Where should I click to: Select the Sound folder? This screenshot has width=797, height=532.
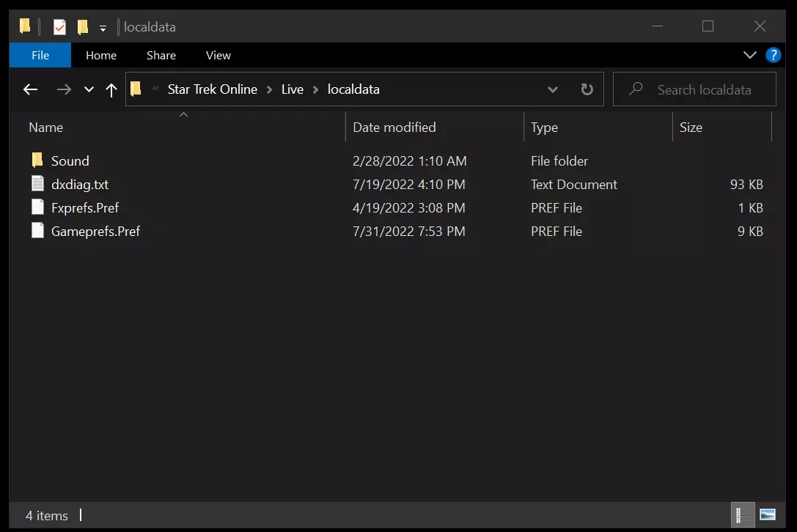coord(70,161)
